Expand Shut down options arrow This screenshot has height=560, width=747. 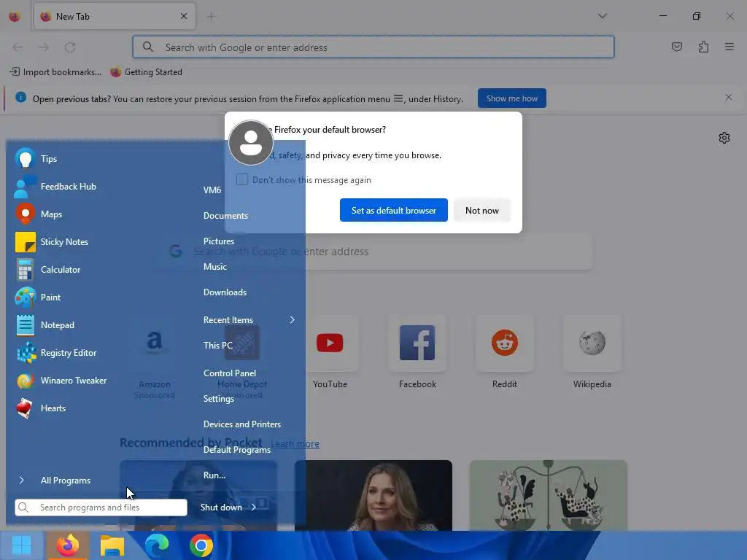click(253, 507)
